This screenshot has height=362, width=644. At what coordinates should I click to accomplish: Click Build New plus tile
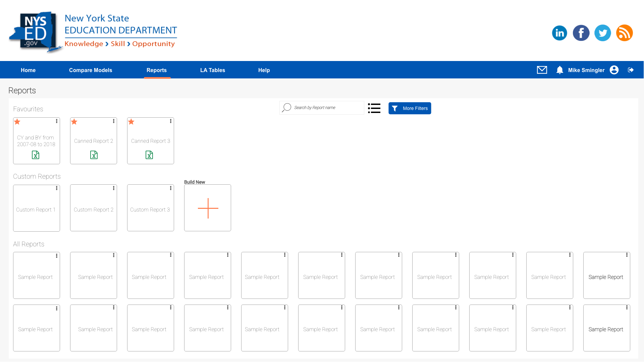[208, 208]
